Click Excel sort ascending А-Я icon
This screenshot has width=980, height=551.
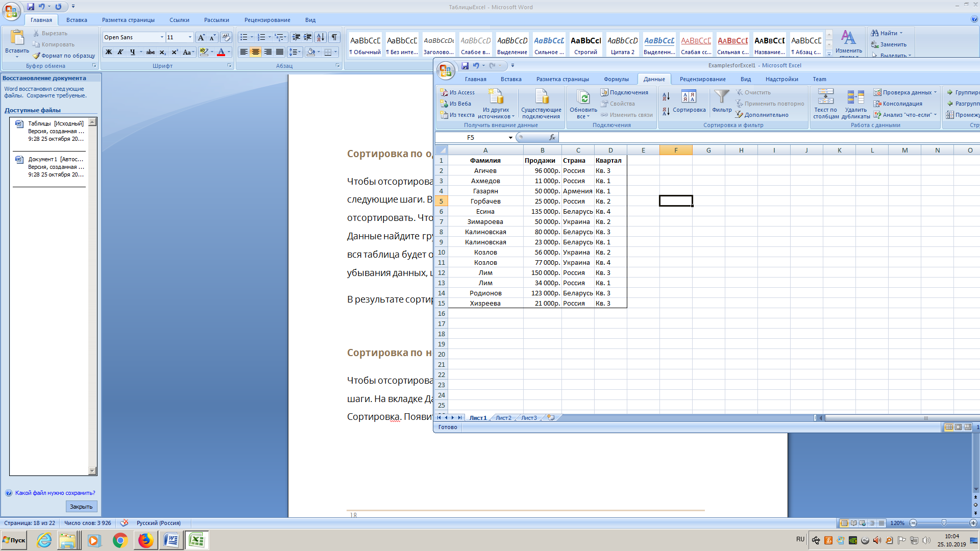click(x=666, y=96)
